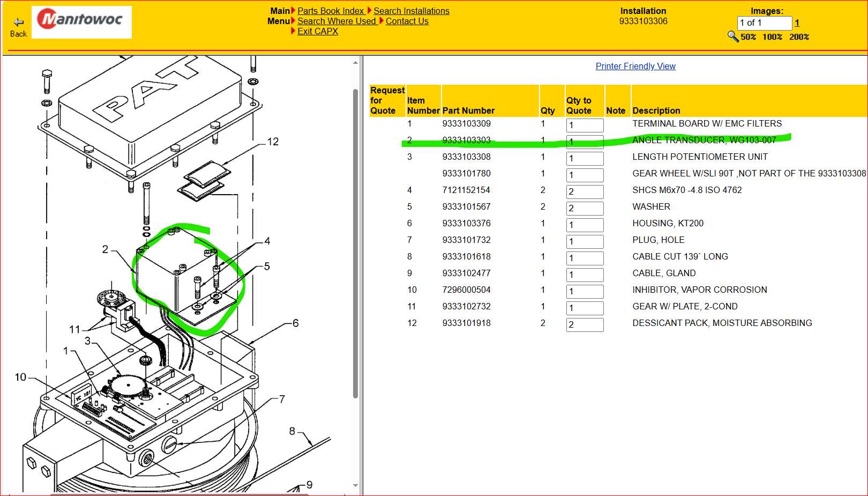Click the Installation number 9333103306

pos(643,21)
